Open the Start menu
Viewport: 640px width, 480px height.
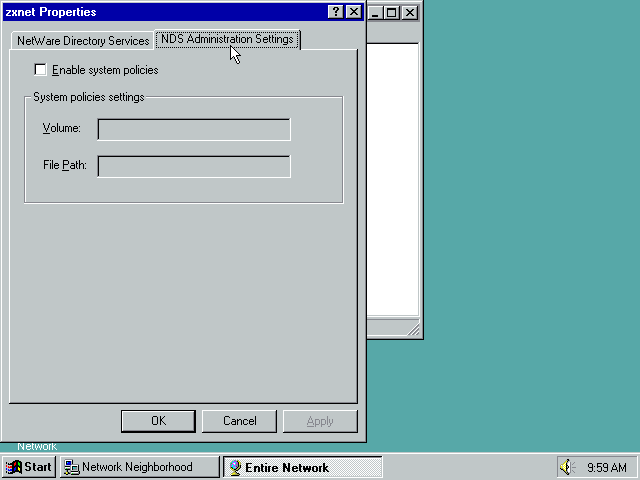[x=28, y=467]
